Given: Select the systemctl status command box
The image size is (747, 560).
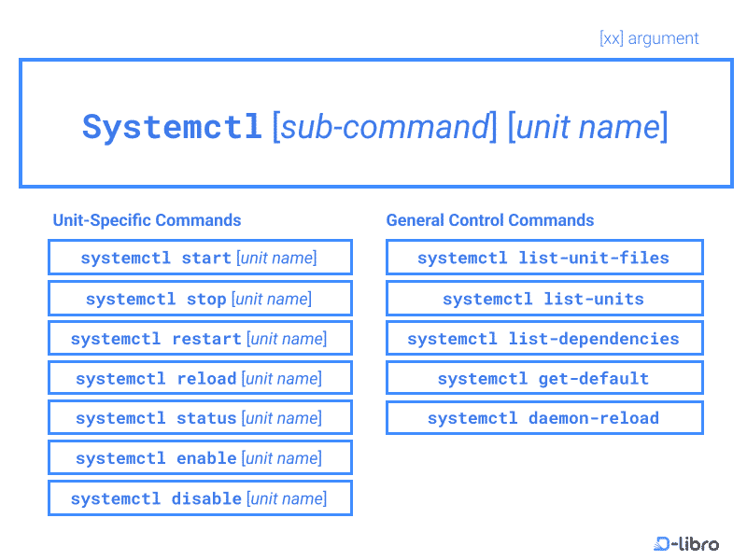Looking at the screenshot, I should (x=200, y=417).
